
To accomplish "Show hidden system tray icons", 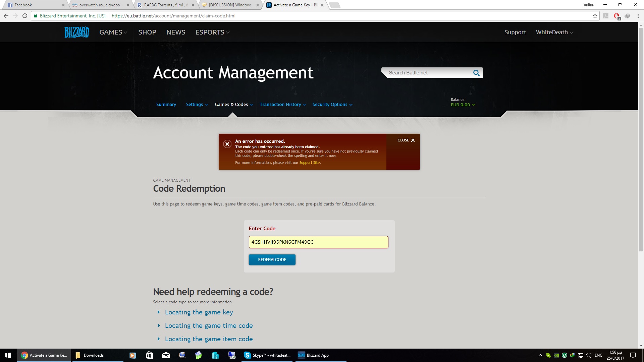I will [540, 355].
